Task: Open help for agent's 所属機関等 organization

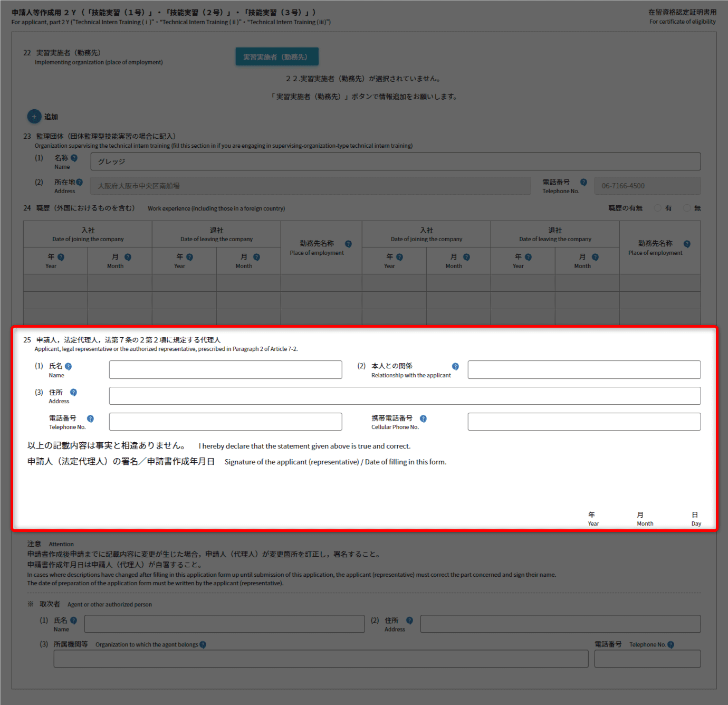Action: point(203,645)
